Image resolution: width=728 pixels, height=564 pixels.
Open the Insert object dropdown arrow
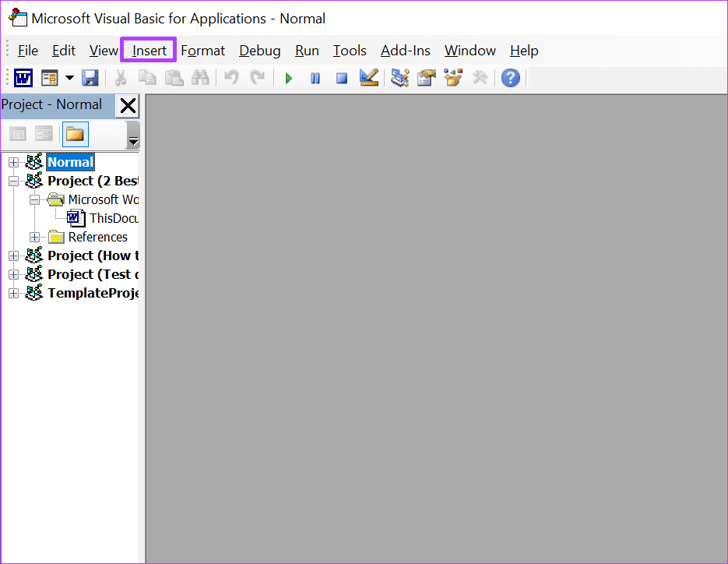click(x=69, y=78)
